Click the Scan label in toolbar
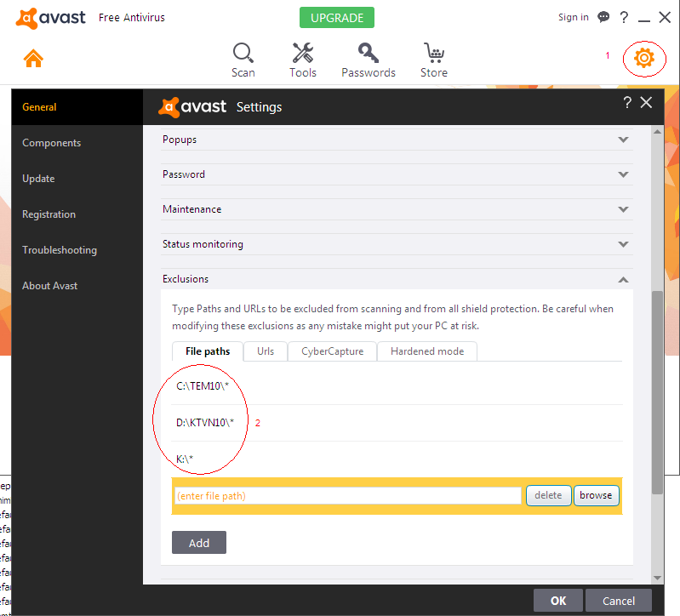This screenshot has width=680, height=616. click(243, 73)
